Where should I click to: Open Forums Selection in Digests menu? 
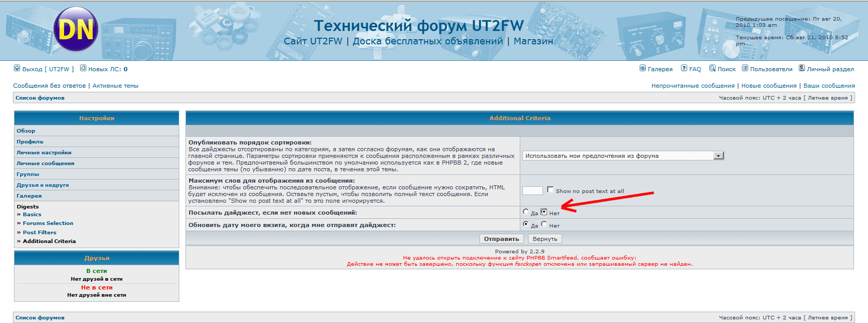[48, 223]
